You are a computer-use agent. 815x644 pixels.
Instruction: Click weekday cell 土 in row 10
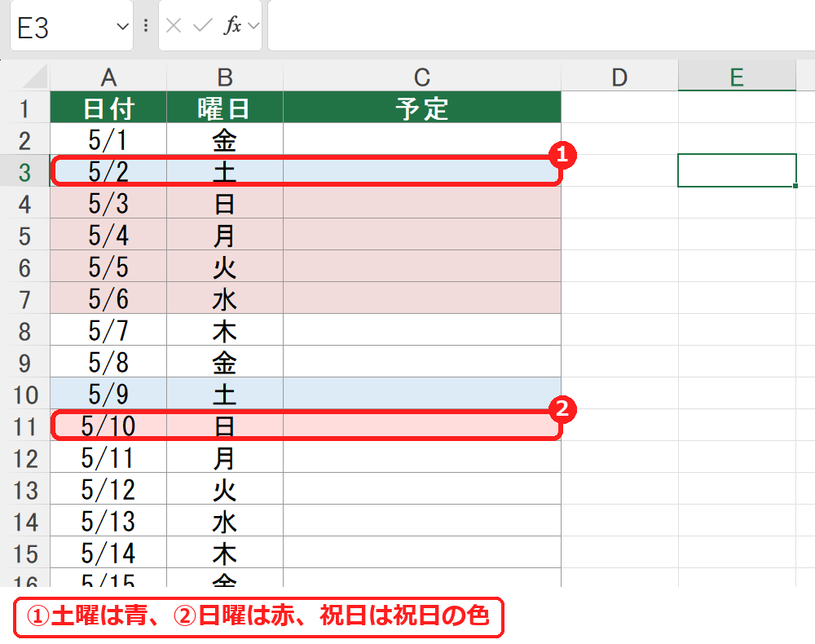[x=225, y=394]
